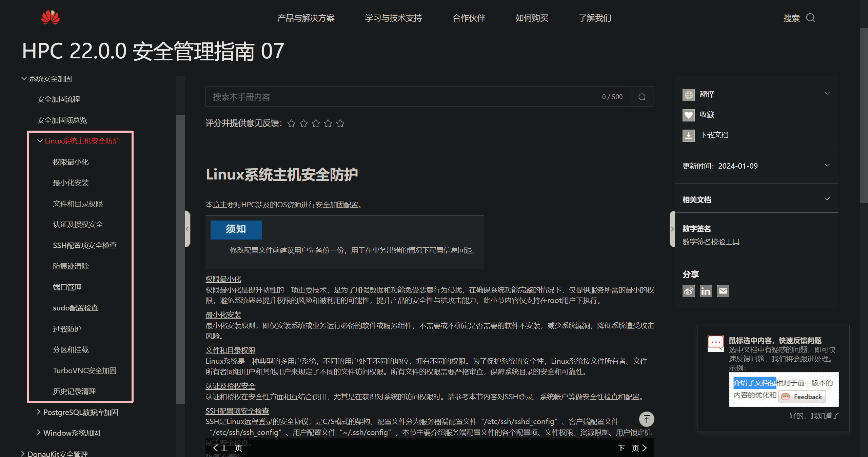The image size is (868, 457).
Task: Expand the 相关文档 section chevron
Action: [x=827, y=199]
